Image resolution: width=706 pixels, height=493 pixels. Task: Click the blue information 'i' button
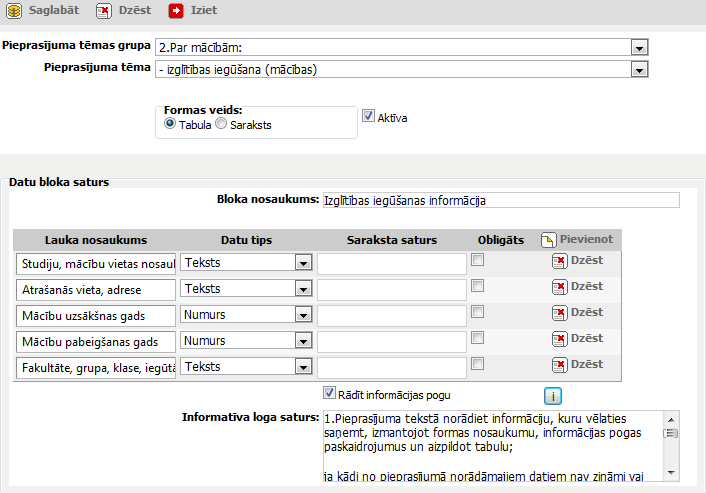point(553,394)
